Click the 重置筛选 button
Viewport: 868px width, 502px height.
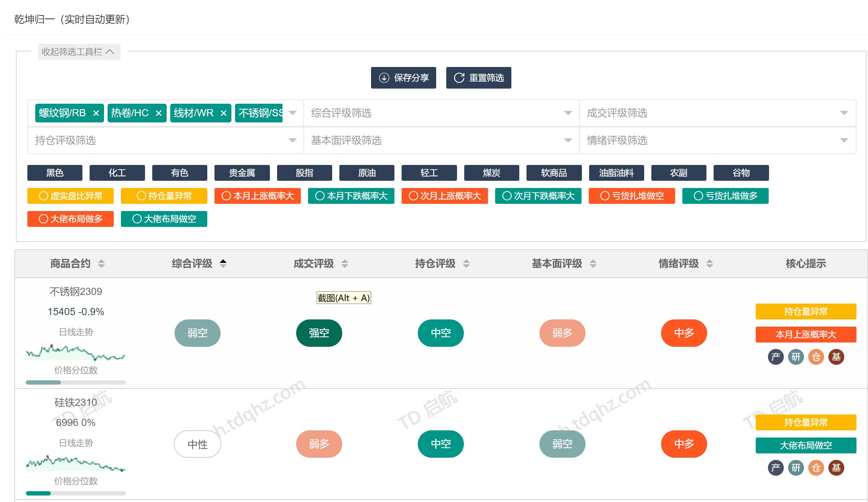point(479,77)
